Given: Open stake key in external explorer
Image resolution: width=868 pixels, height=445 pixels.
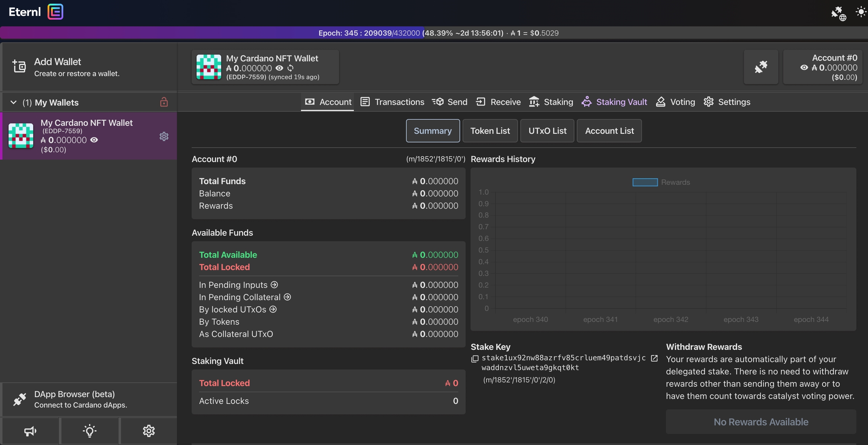Looking at the screenshot, I should [654, 358].
